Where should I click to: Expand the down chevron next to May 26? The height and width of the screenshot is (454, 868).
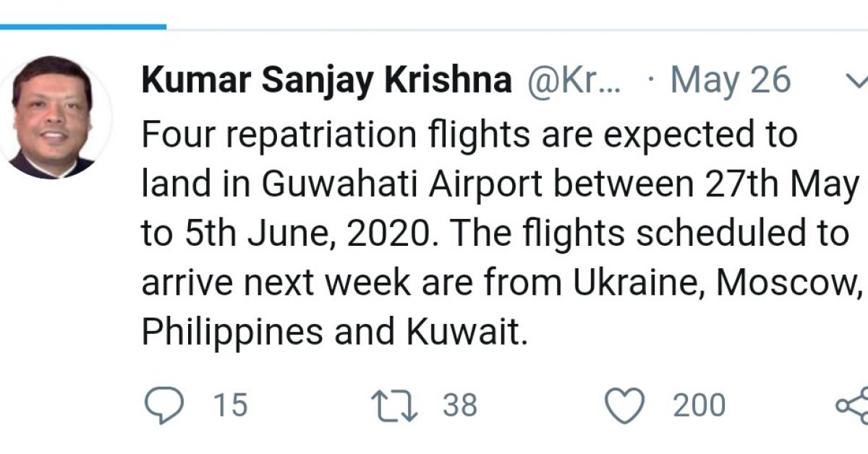point(858,80)
